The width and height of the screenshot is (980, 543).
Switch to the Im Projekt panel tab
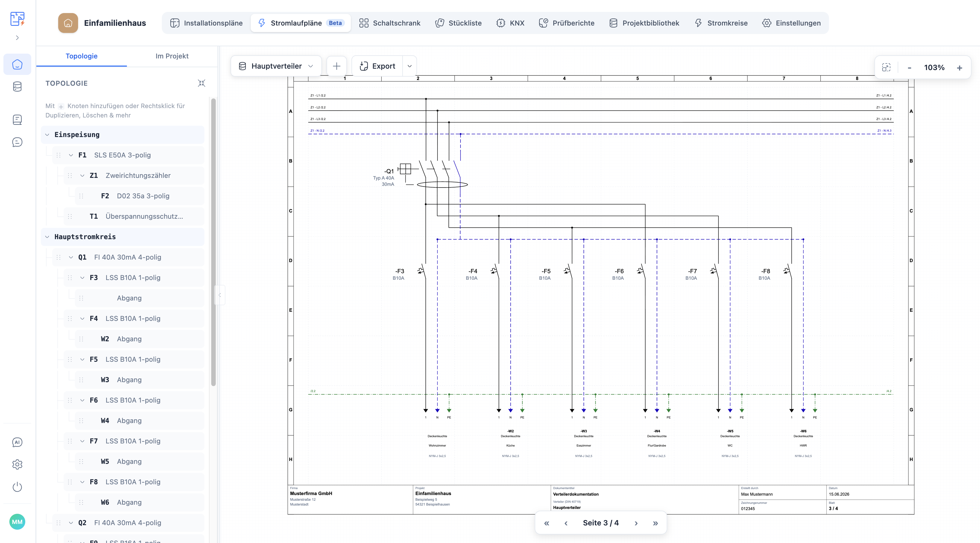(172, 56)
